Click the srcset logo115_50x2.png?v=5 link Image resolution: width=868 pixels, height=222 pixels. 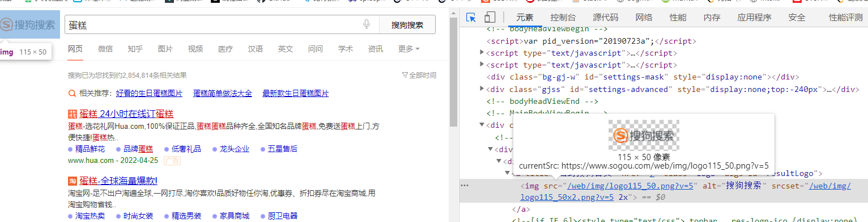(x=567, y=197)
